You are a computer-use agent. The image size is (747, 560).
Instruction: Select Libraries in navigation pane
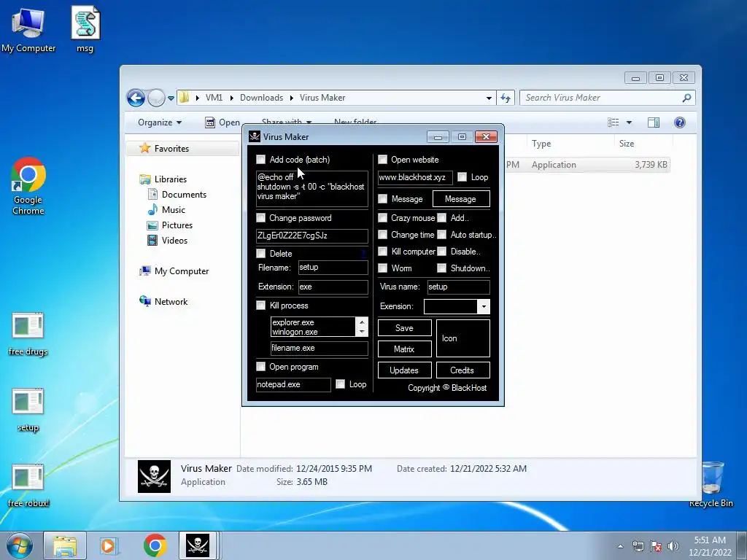(171, 179)
